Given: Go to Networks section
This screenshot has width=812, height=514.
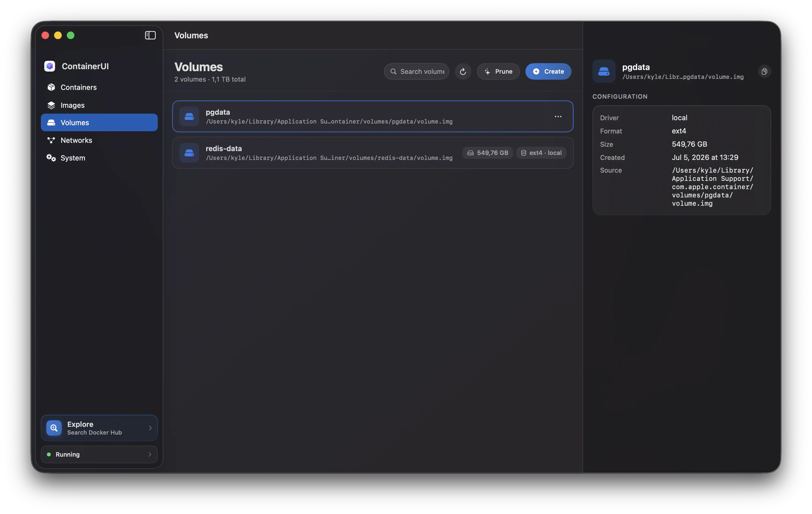Looking at the screenshot, I should 99,140.
